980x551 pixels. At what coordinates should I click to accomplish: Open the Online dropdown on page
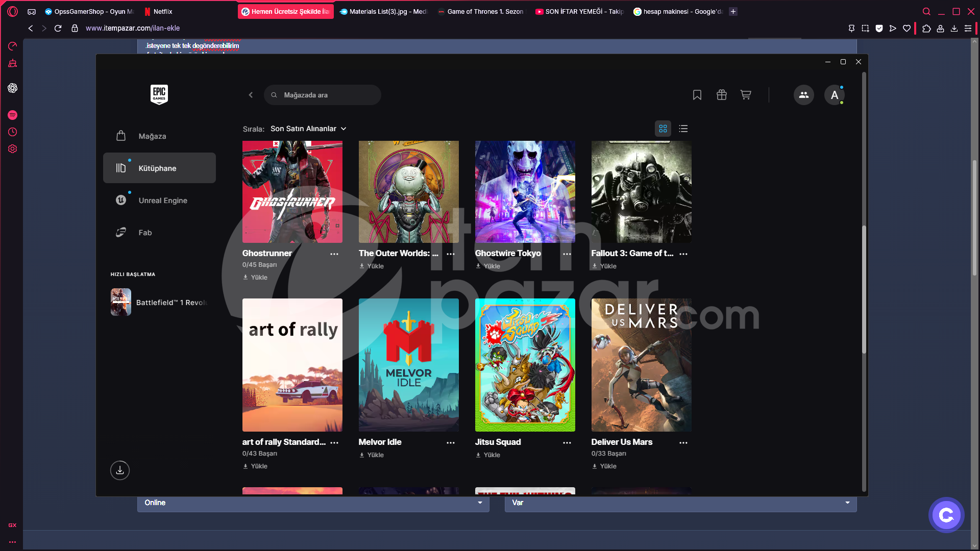click(313, 503)
